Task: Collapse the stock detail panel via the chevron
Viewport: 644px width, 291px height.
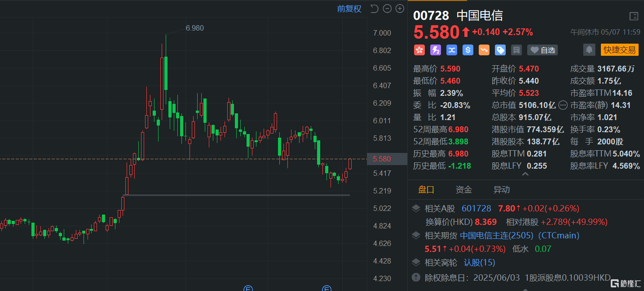Action: [x=525, y=174]
